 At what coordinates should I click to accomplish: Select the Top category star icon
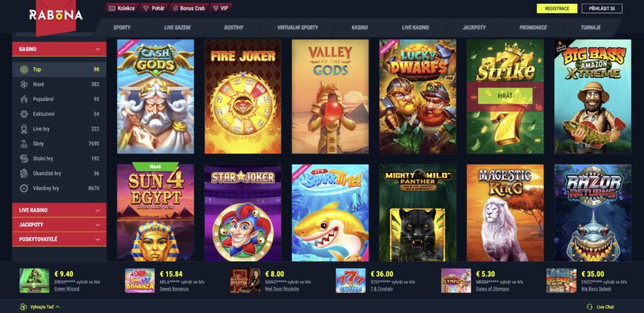coord(25,69)
